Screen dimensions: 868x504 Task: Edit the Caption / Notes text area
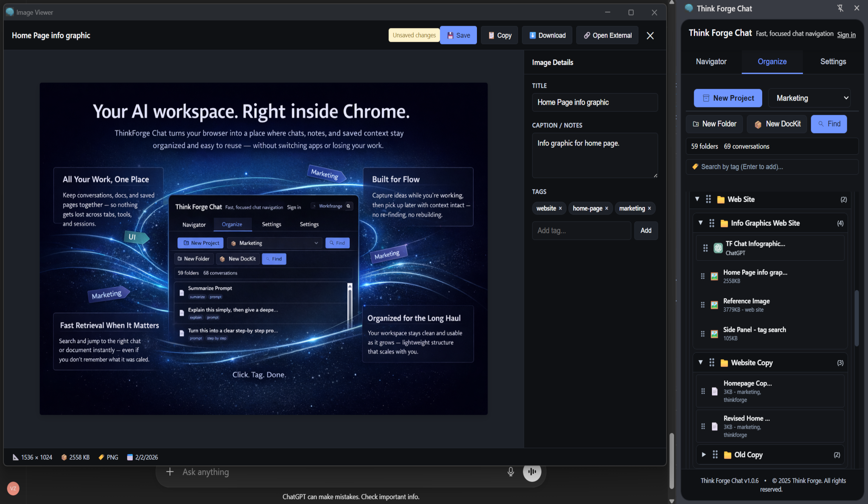[595, 155]
